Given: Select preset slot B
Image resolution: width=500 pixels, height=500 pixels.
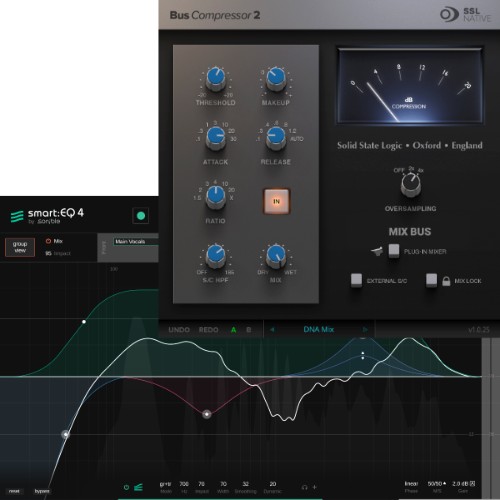Looking at the screenshot, I should [249, 330].
